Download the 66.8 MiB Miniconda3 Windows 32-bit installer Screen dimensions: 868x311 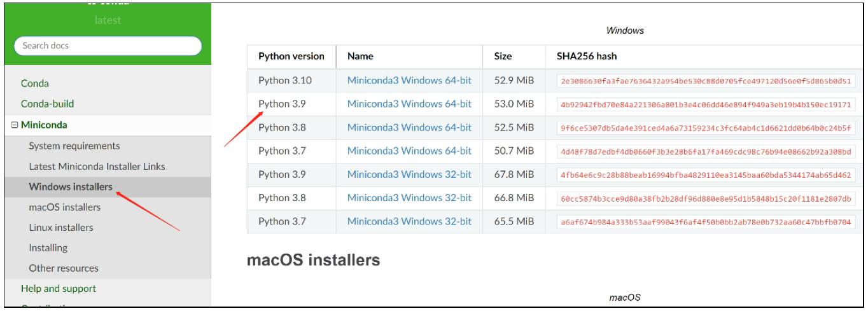click(409, 198)
